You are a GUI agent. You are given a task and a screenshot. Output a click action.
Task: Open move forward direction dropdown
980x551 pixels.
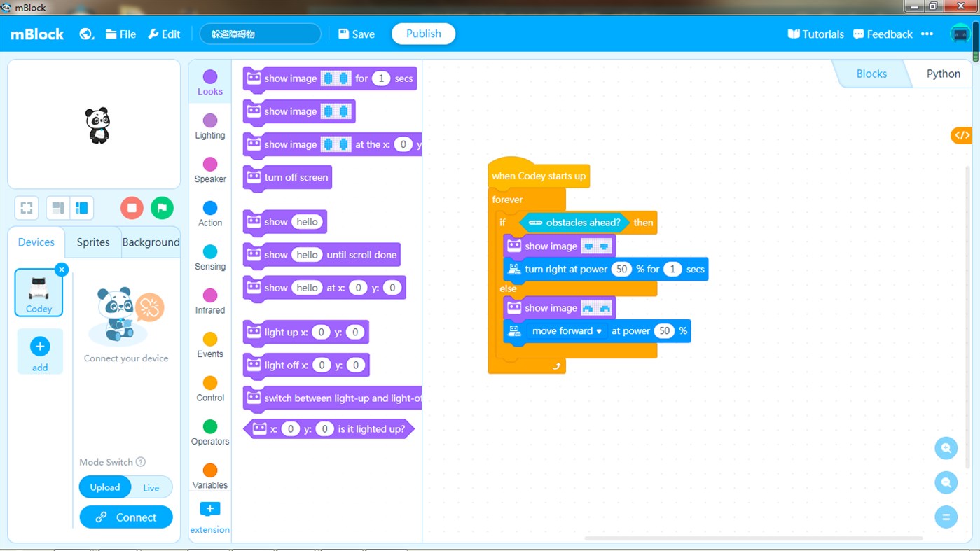pyautogui.click(x=567, y=331)
